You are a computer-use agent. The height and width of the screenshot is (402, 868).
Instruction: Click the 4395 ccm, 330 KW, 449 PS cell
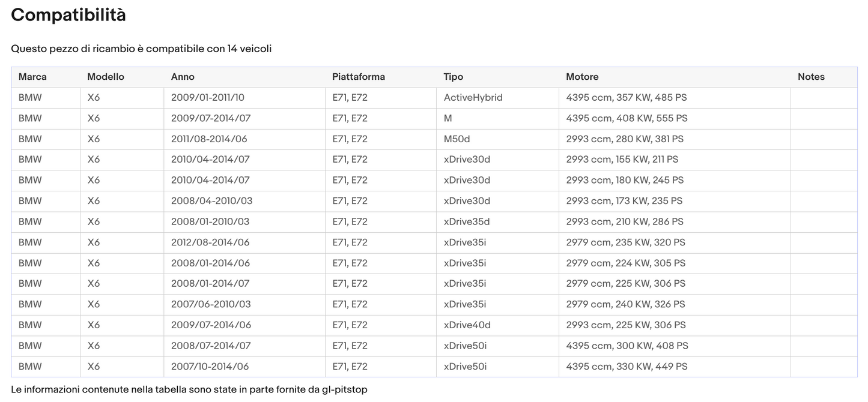point(627,367)
